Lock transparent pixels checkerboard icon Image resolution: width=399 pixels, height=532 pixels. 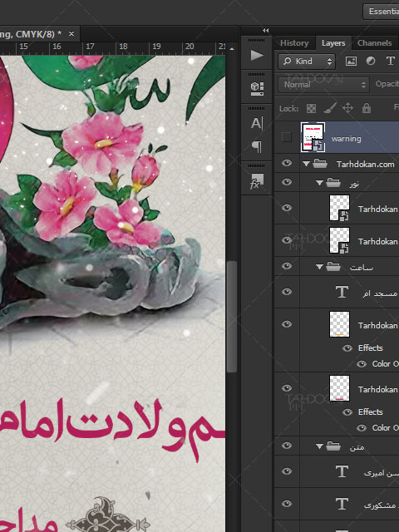(311, 109)
